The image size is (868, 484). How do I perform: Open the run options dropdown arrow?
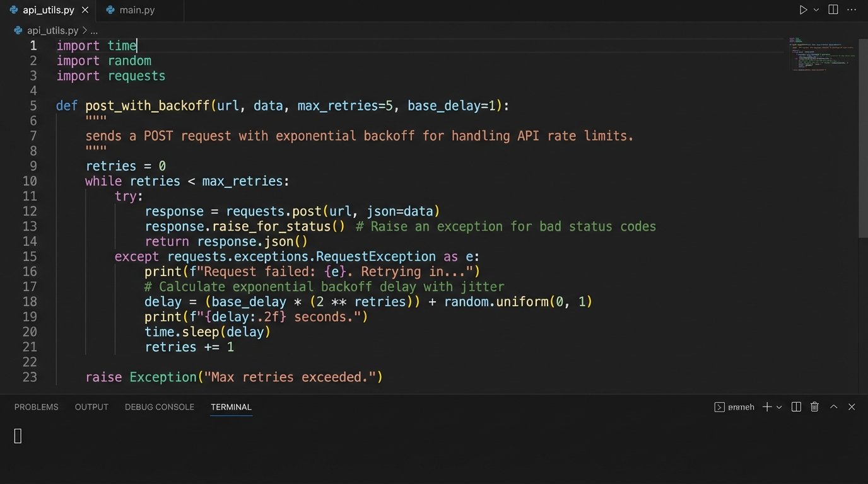point(816,10)
